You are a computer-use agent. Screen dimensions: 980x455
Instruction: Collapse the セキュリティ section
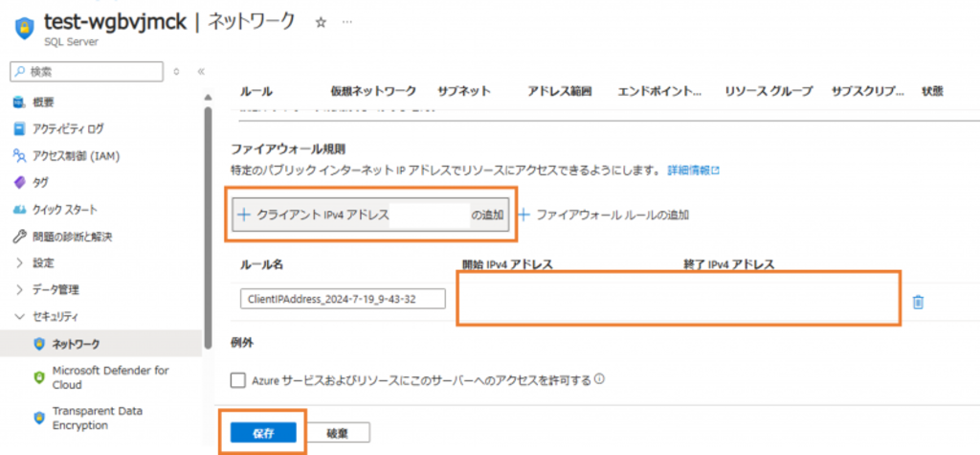point(20,316)
